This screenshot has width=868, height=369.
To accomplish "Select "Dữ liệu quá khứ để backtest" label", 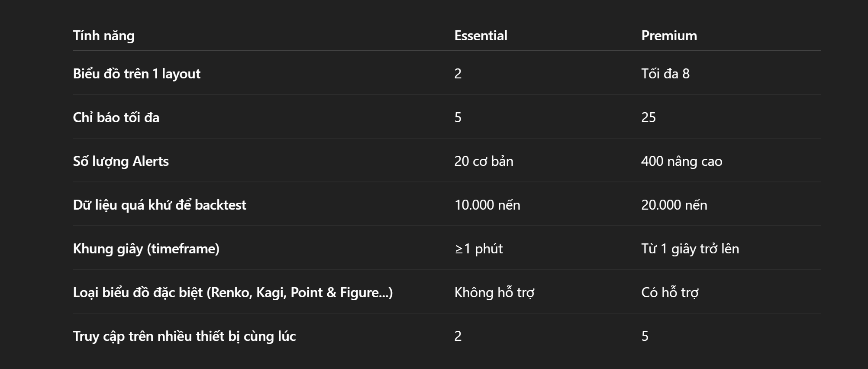I will (x=159, y=205).
